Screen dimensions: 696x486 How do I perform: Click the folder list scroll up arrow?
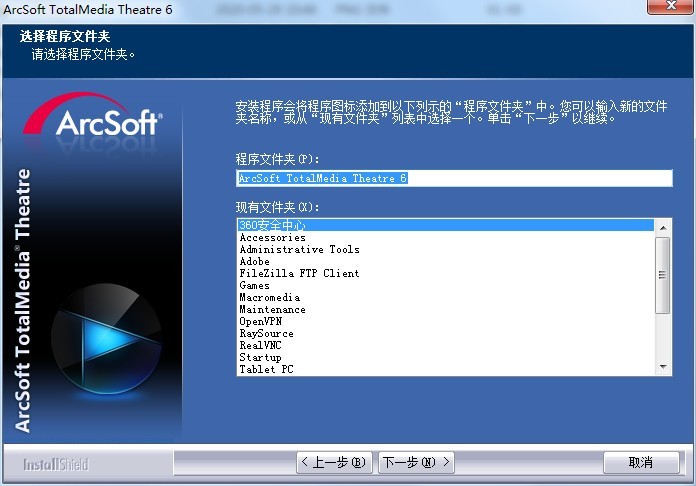coord(663,228)
